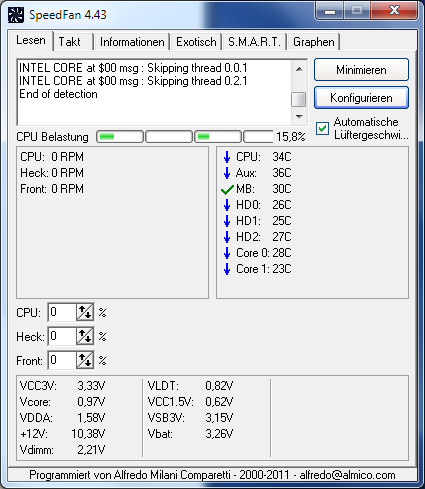Click the VDDA voltage value 1,58V
The height and width of the screenshot is (489, 425).
pos(91,418)
